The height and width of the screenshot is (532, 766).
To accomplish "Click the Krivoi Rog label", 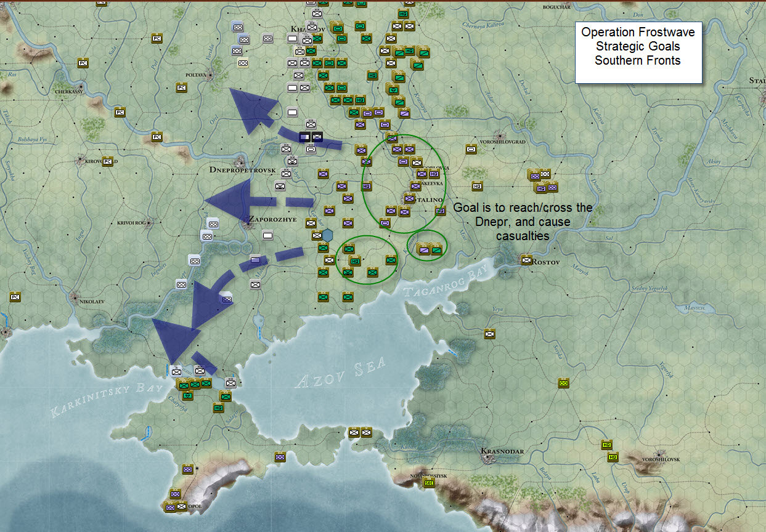I will tap(131, 222).
